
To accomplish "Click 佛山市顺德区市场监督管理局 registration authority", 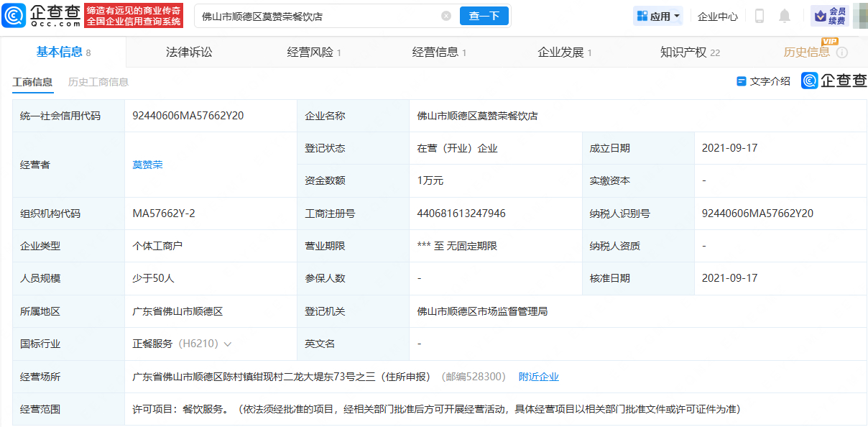I will pos(482,311).
